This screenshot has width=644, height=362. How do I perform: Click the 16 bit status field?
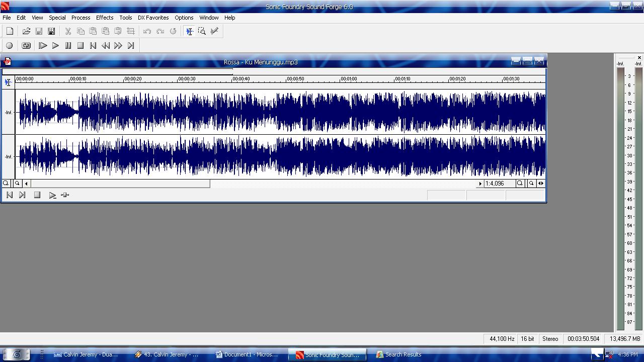pos(527,339)
